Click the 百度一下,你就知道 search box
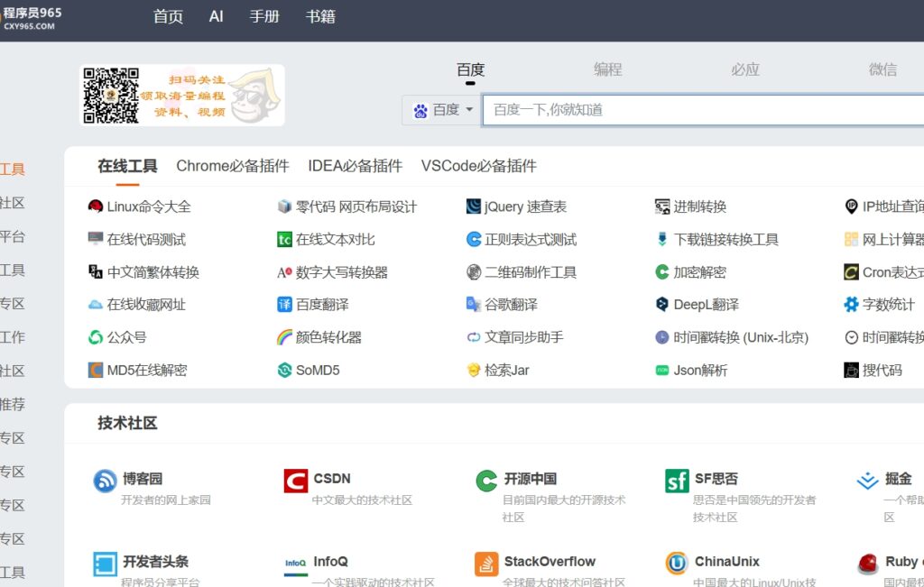The image size is (924, 587). 703,110
